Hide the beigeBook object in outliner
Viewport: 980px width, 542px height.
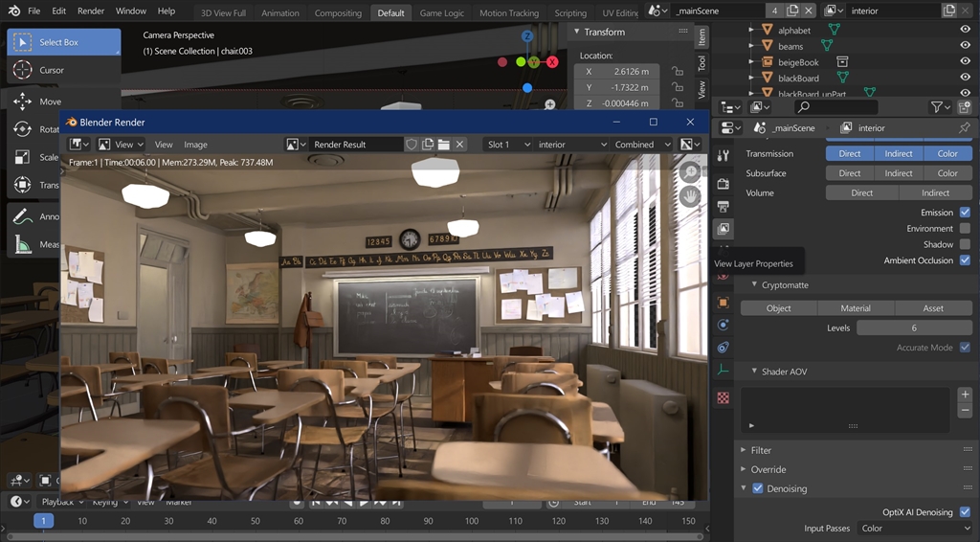(x=965, y=62)
